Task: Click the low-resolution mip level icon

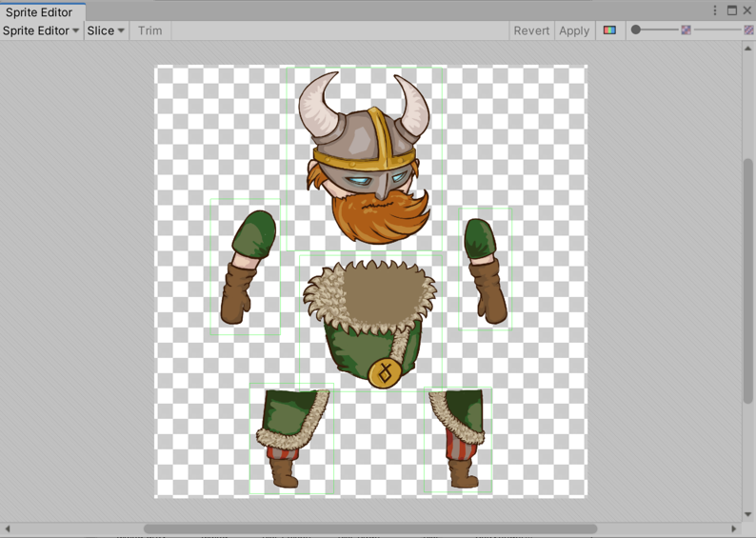Action: (686, 30)
